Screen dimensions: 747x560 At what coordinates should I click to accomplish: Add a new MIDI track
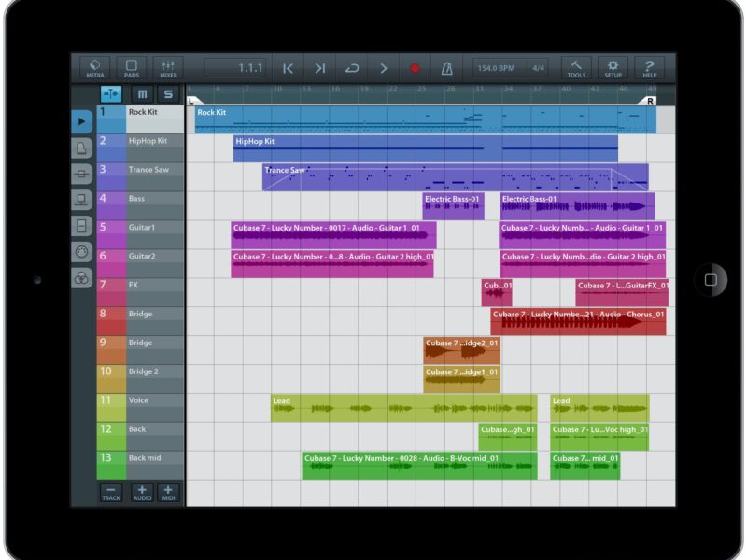click(168, 493)
